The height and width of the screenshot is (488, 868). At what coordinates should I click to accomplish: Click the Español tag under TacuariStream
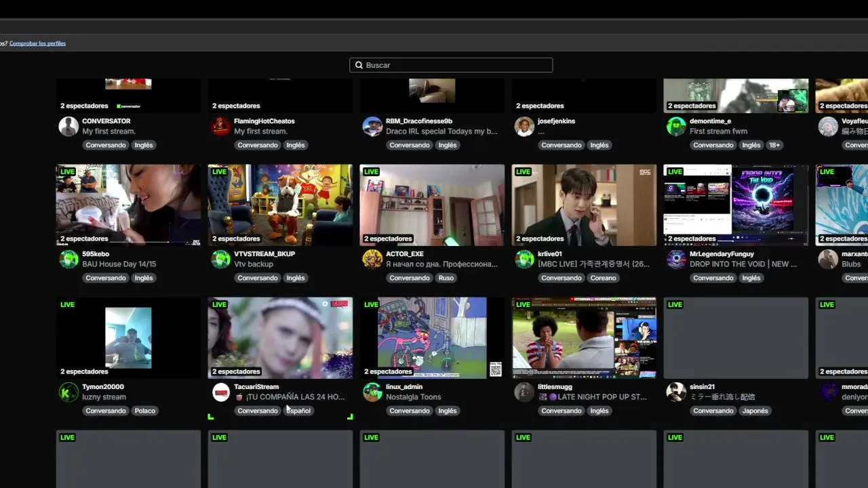click(x=298, y=411)
